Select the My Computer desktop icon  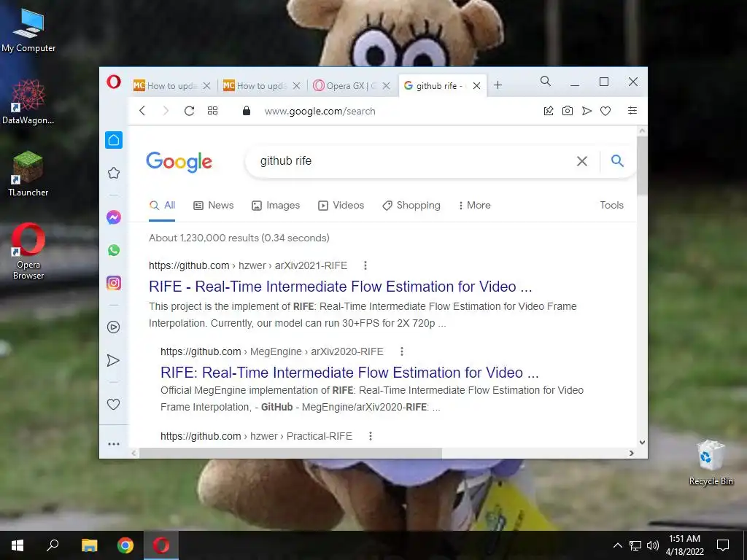click(x=28, y=30)
